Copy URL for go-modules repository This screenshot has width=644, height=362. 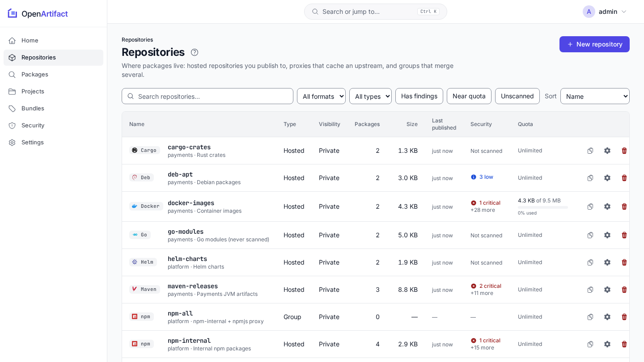[x=590, y=235]
